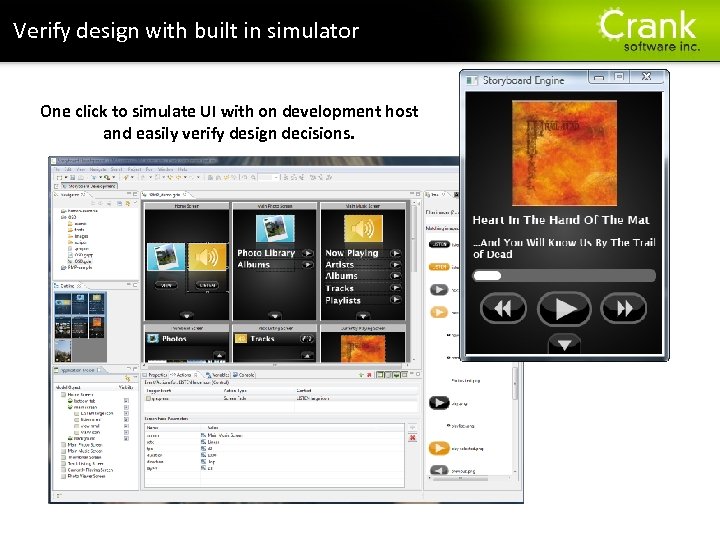Click arrow next to Playlists

click(x=395, y=300)
